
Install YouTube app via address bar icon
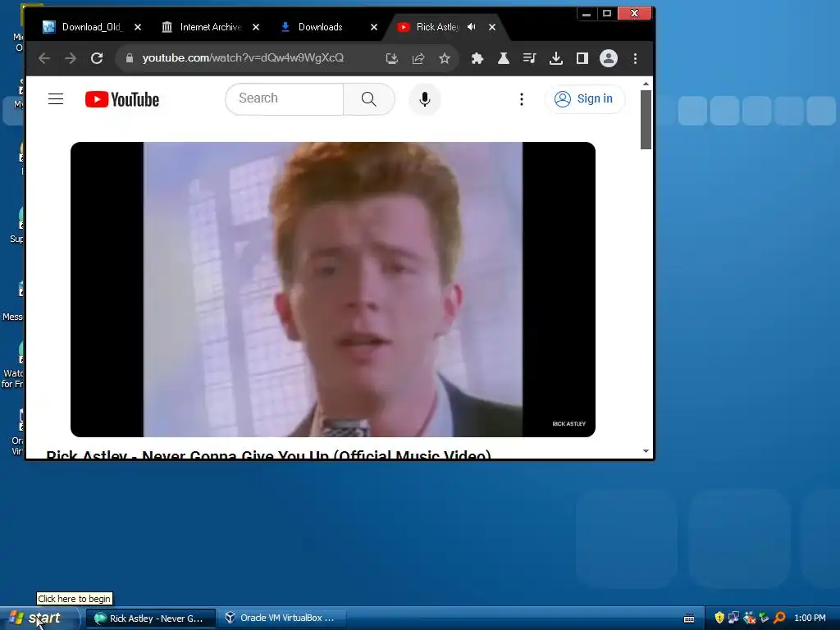coord(392,58)
